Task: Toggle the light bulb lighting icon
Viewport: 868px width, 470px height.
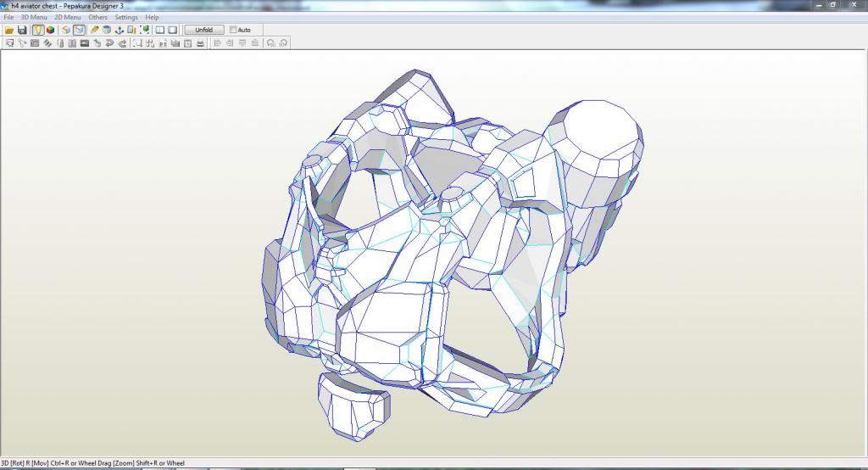Action: coord(38,30)
